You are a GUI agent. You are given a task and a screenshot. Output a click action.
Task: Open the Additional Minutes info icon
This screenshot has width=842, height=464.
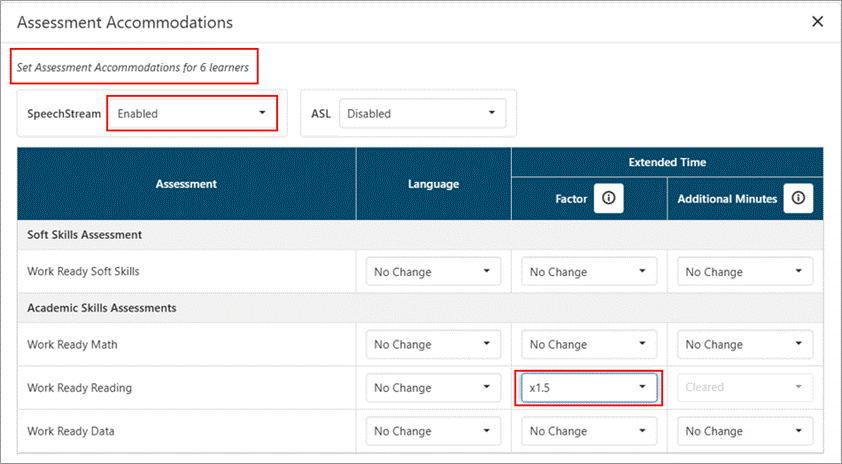[x=798, y=198]
